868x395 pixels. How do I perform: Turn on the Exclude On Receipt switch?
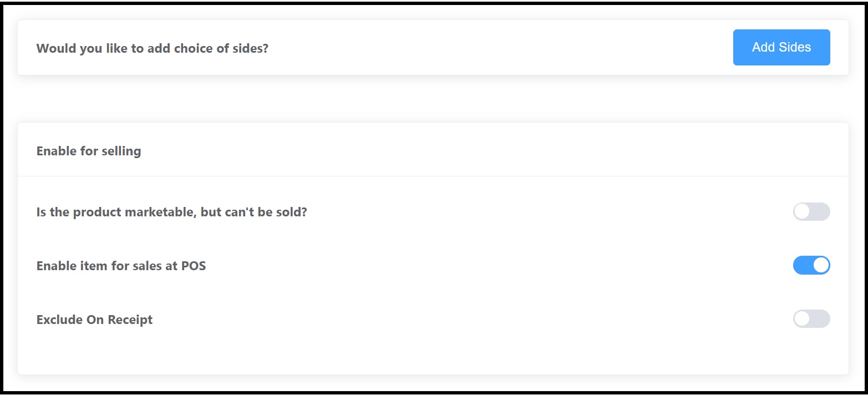pyautogui.click(x=811, y=319)
